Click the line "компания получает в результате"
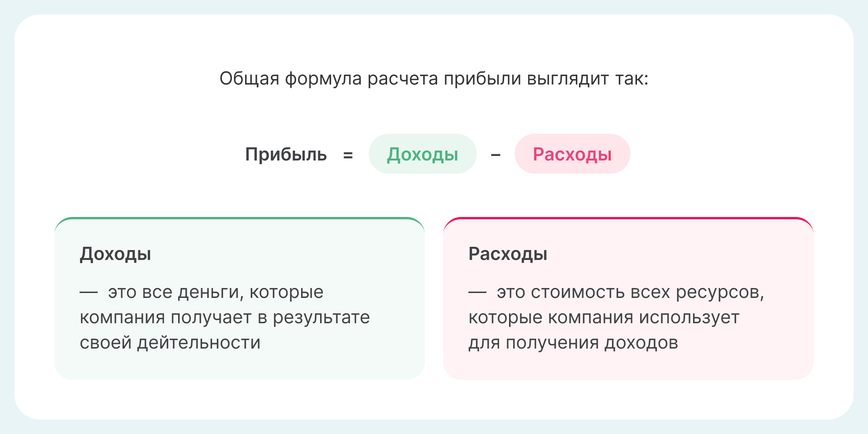 click(x=225, y=318)
